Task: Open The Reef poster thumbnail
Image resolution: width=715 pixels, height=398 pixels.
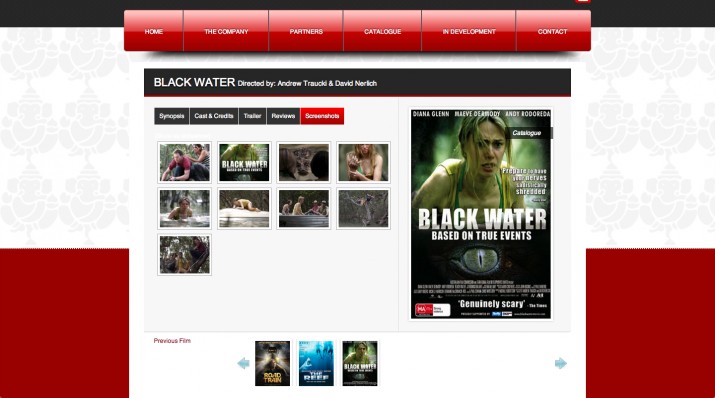Action: point(316,363)
